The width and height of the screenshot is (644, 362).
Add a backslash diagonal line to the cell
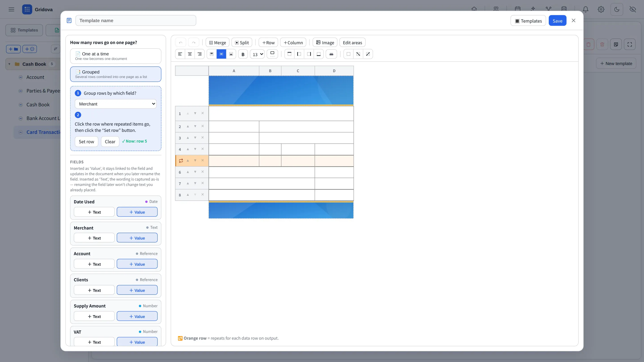pyautogui.click(x=358, y=54)
